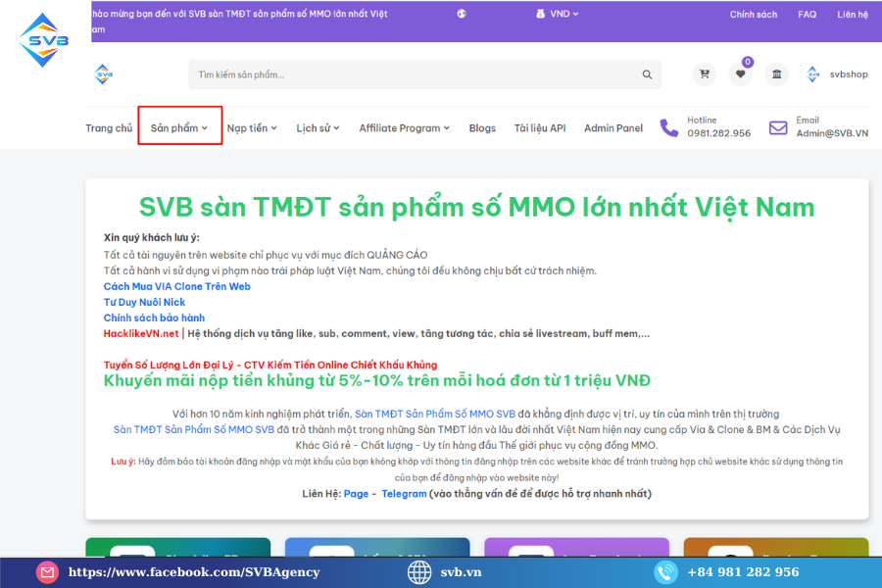This screenshot has width=882, height=588.
Task: Open Tư Duy Nuôi Nick link
Action: pos(145,302)
